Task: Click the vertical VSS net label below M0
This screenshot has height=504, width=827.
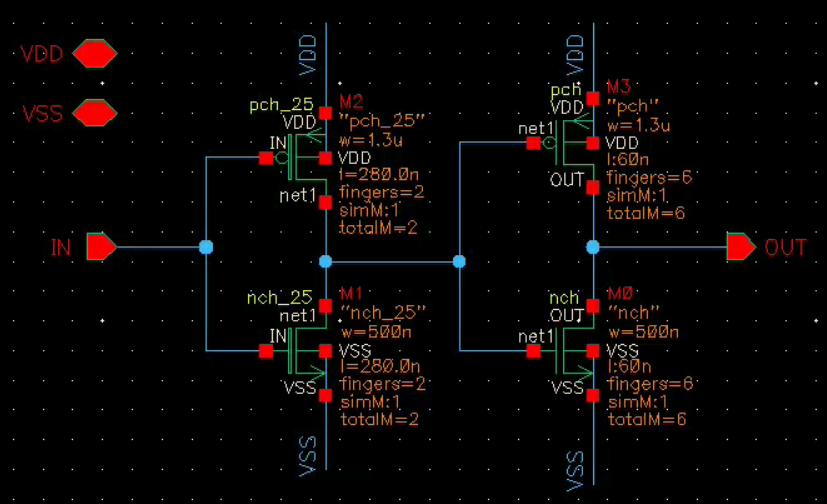Action: point(576,470)
